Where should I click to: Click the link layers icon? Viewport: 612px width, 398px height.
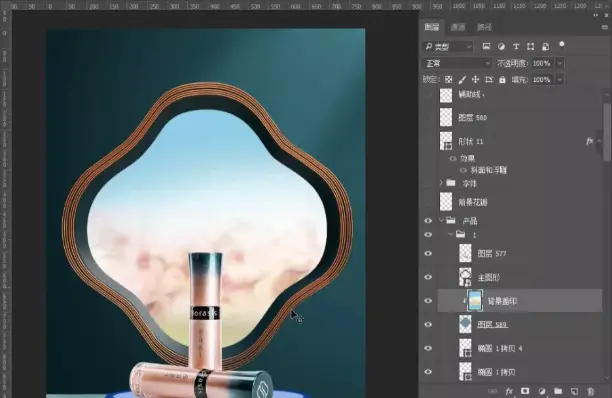coord(493,391)
